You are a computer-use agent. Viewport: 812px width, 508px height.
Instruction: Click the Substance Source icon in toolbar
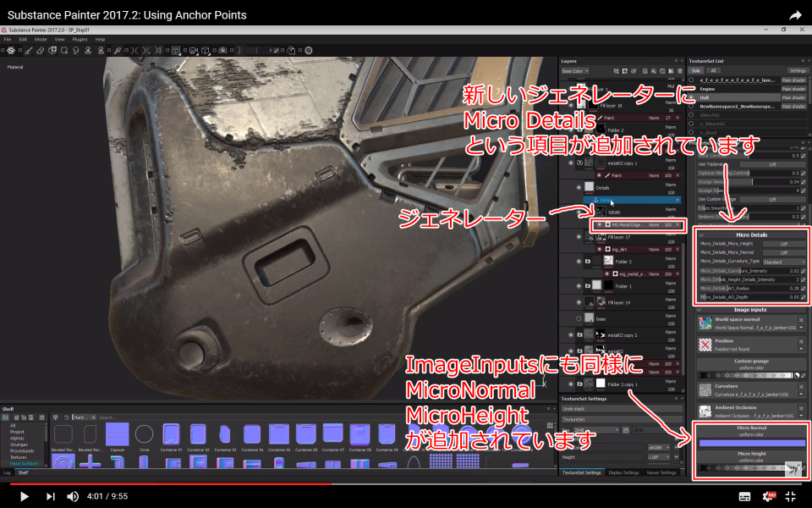click(x=308, y=50)
